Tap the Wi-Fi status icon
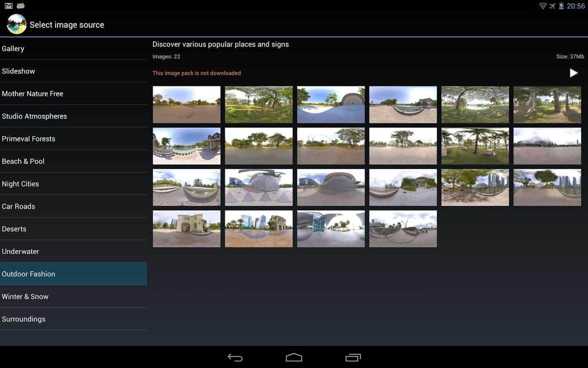The width and height of the screenshot is (588, 368). [542, 6]
